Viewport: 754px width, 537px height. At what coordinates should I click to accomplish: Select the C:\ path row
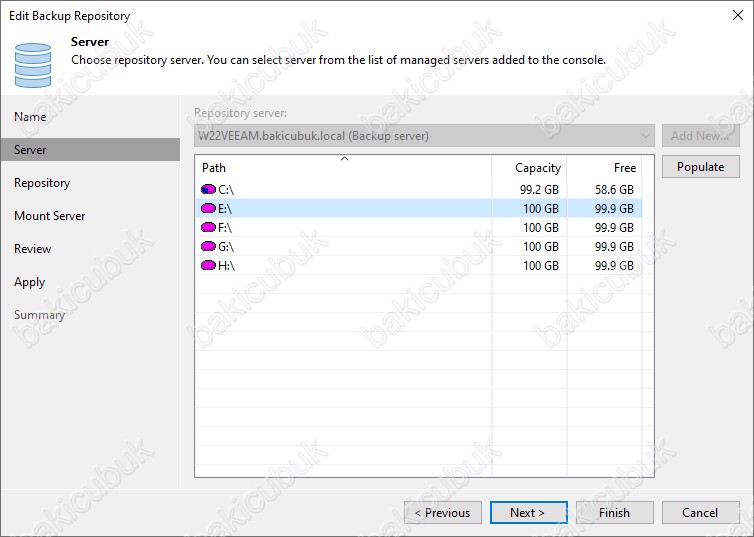[x=418, y=189]
